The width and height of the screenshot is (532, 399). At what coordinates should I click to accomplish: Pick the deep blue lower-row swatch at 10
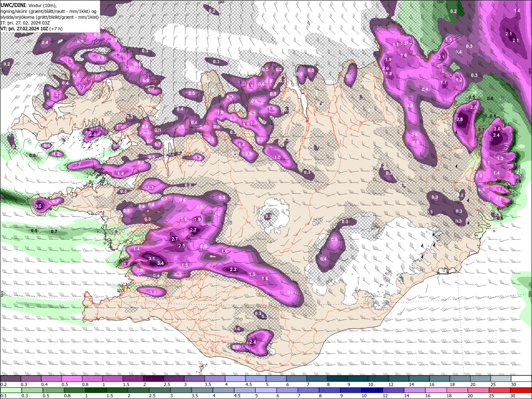coord(372,390)
